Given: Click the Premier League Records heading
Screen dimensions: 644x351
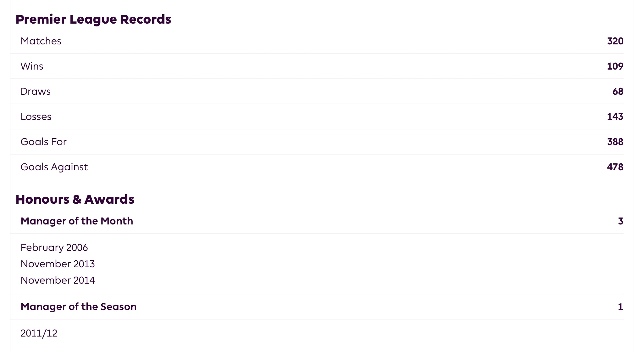Looking at the screenshot, I should (x=93, y=20).
